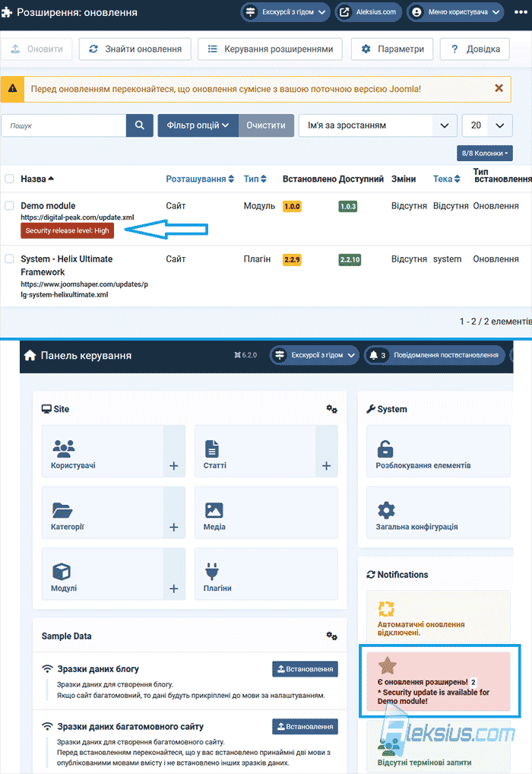Click the 2.2.10 available version badge
The height and width of the screenshot is (774, 532).
point(350,259)
